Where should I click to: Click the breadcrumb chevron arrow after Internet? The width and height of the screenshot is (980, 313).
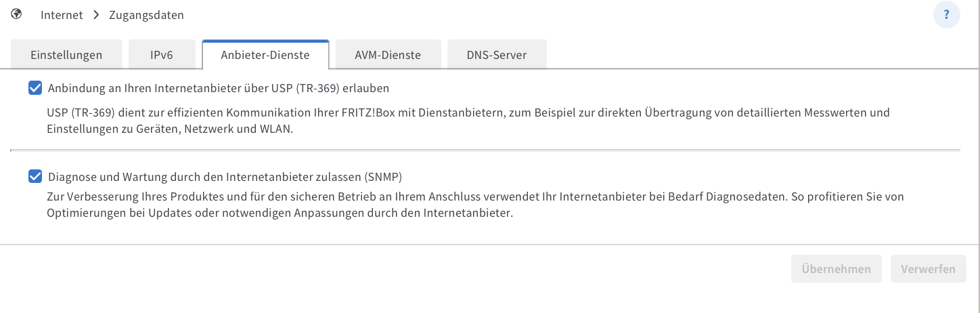(x=96, y=14)
